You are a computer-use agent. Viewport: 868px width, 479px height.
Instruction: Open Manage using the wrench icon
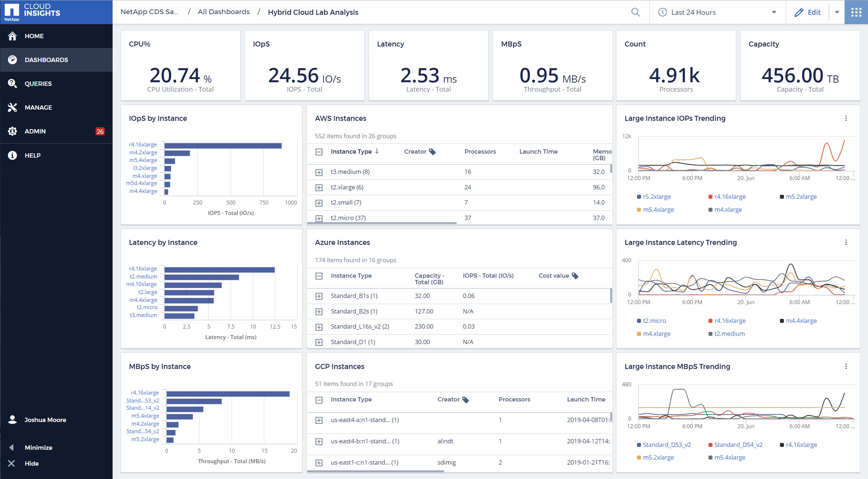coord(12,107)
